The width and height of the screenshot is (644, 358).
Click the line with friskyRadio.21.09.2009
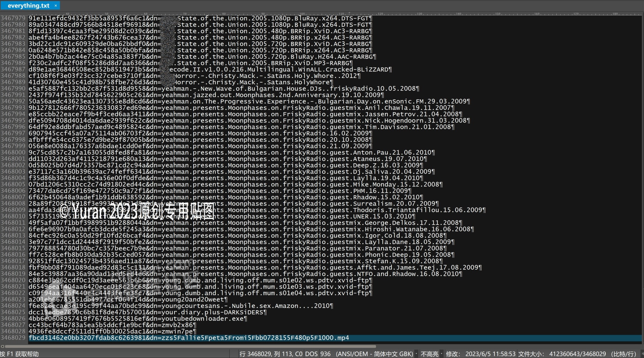pos(200,146)
